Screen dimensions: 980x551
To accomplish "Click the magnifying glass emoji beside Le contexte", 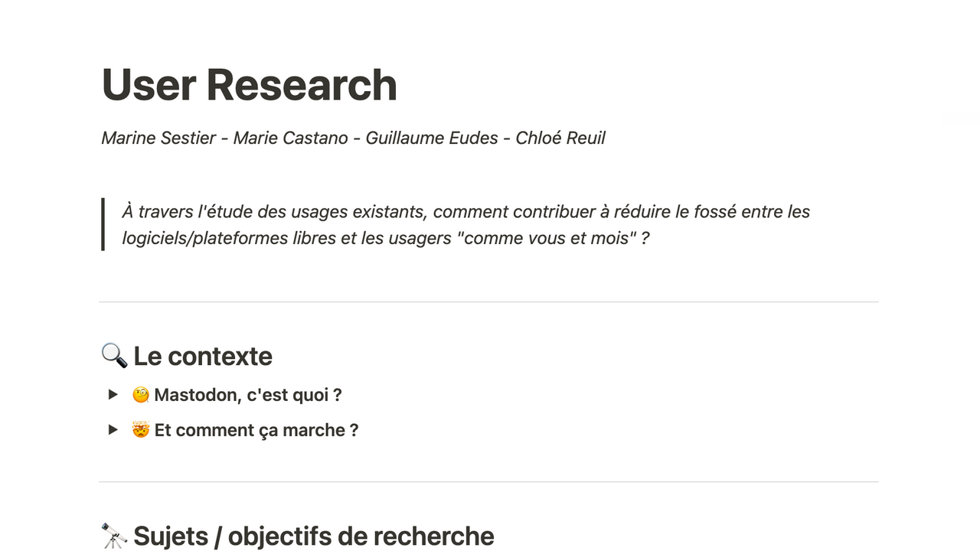I will pyautogui.click(x=114, y=356).
